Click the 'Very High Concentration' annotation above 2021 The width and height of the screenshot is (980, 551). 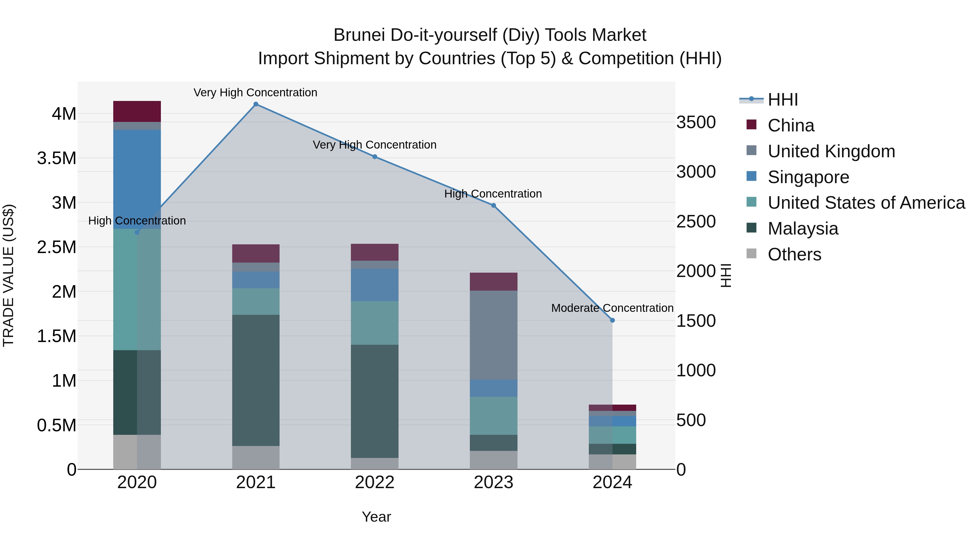[x=255, y=93]
